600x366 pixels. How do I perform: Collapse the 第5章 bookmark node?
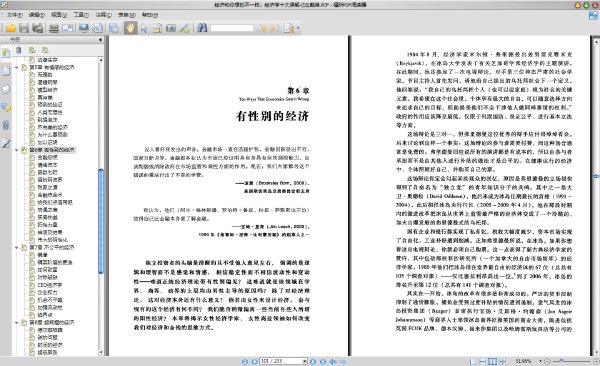pyautogui.click(x=17, y=67)
